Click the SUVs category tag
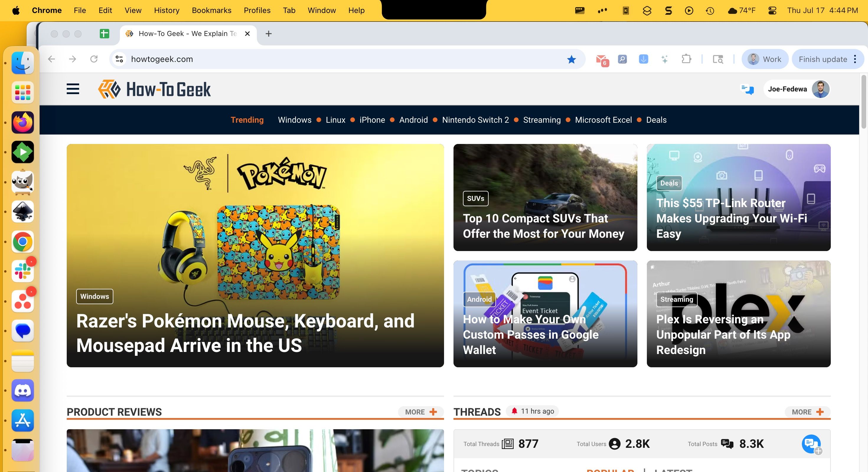The image size is (868, 472). pyautogui.click(x=475, y=198)
